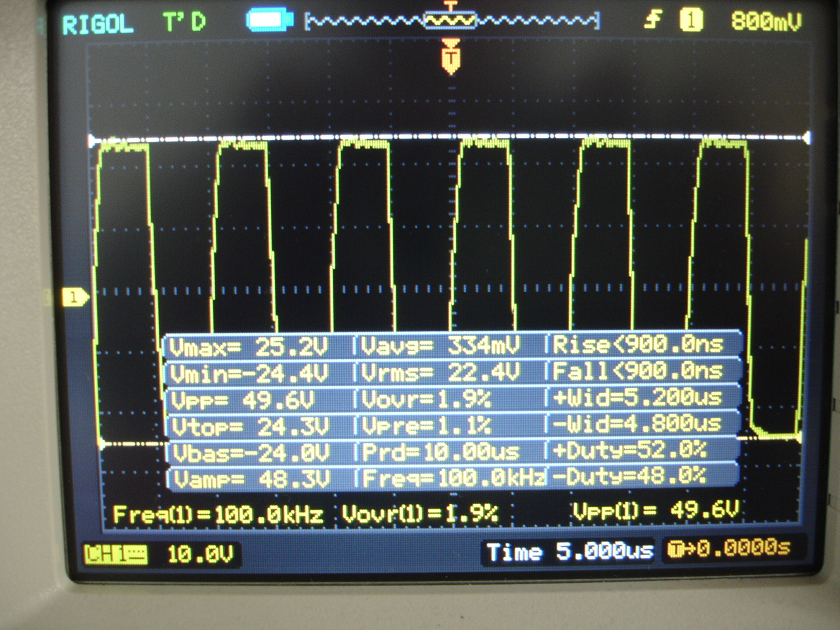Click the orange trigger position T marker
Screen dimensions: 840x630
[450, 56]
